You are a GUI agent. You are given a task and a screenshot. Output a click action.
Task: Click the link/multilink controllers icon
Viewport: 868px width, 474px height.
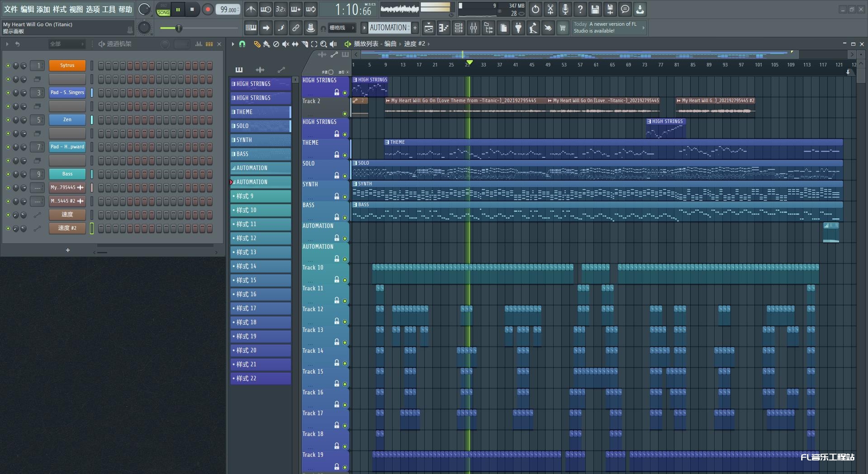coord(296,28)
